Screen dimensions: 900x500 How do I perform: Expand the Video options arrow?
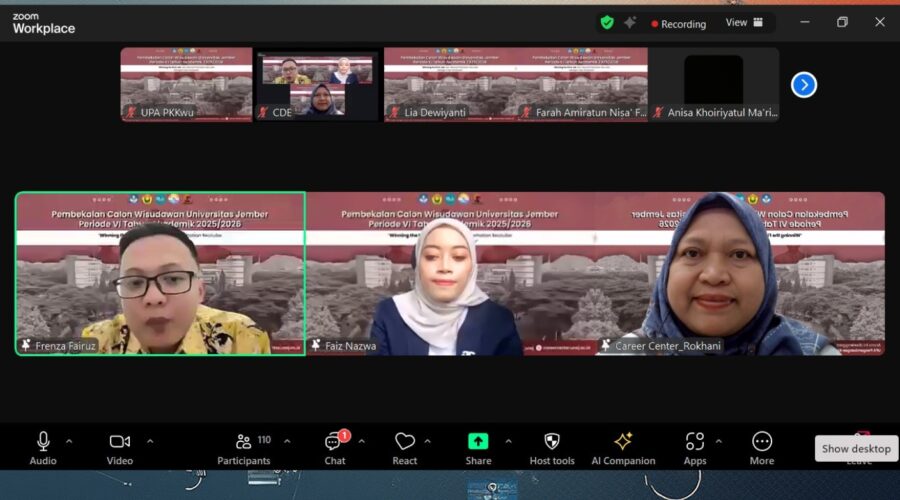(x=150, y=441)
